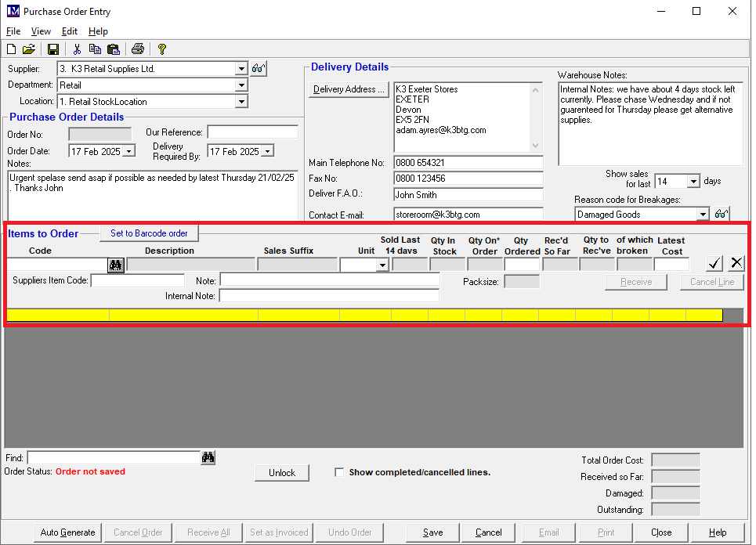The image size is (756, 545).
Task: Click the Cut scissors toolbar icon
Action: [78, 49]
